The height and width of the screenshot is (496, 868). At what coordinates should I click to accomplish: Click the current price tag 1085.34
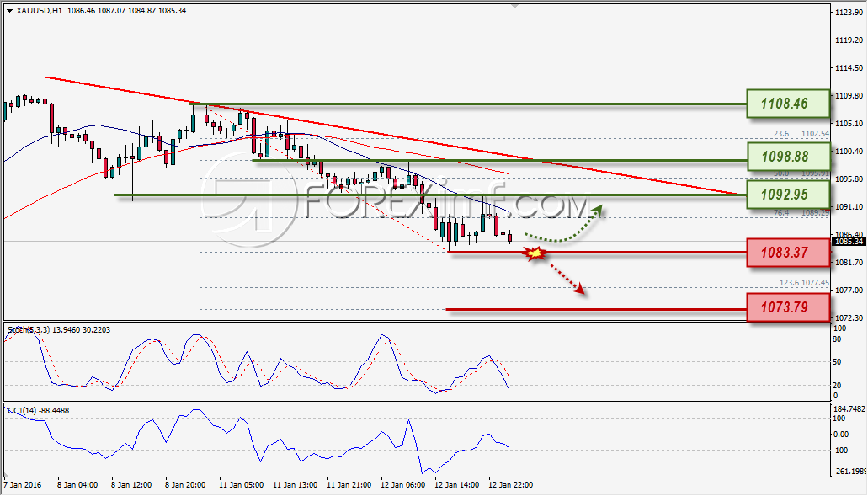pyautogui.click(x=849, y=242)
